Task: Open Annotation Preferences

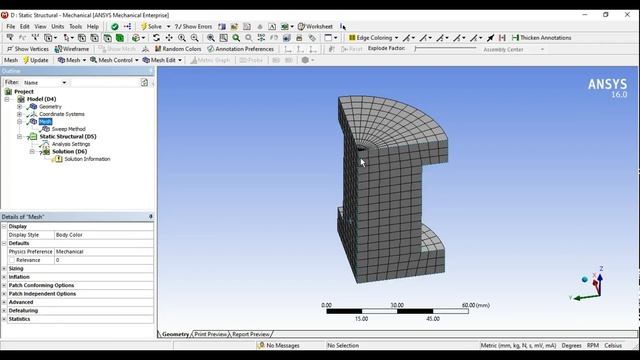Action: point(240,49)
